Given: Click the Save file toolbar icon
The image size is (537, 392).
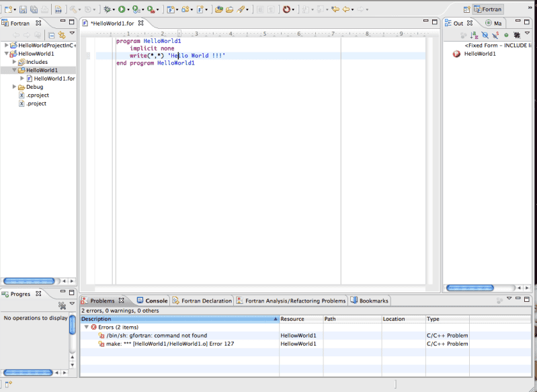Looking at the screenshot, I should [x=23, y=9].
